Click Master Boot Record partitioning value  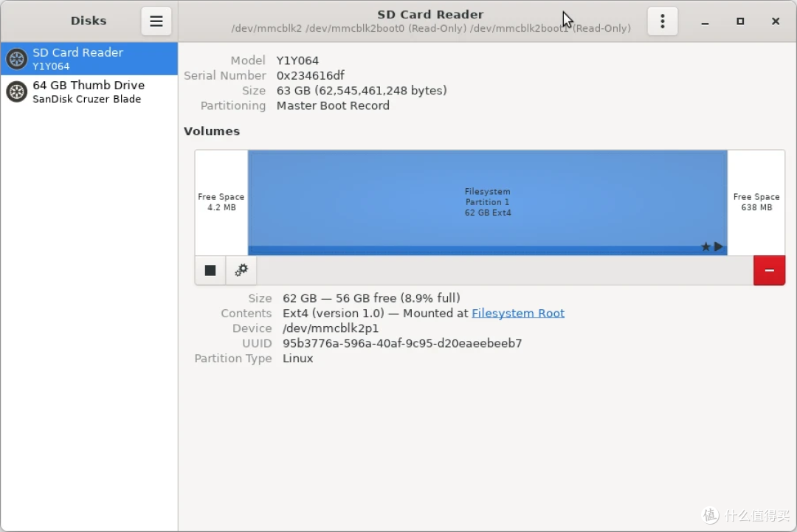coord(333,106)
